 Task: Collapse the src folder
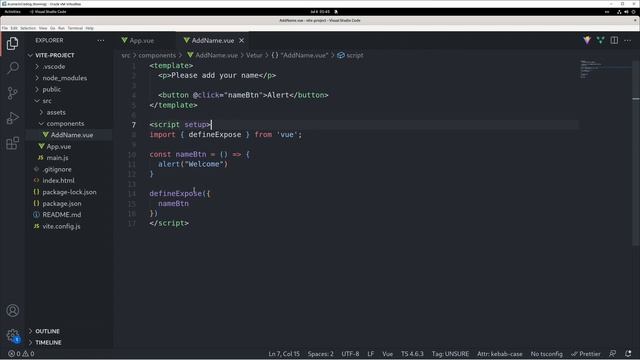point(47,101)
